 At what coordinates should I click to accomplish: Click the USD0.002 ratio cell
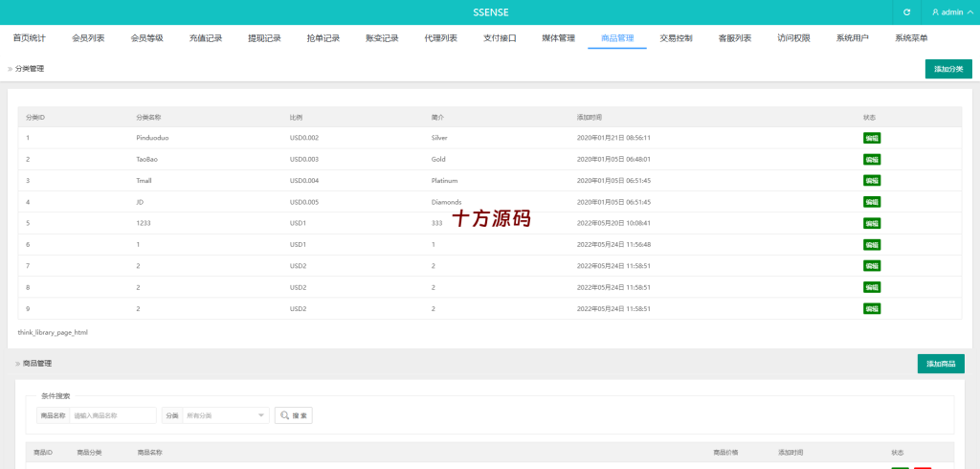(x=304, y=138)
